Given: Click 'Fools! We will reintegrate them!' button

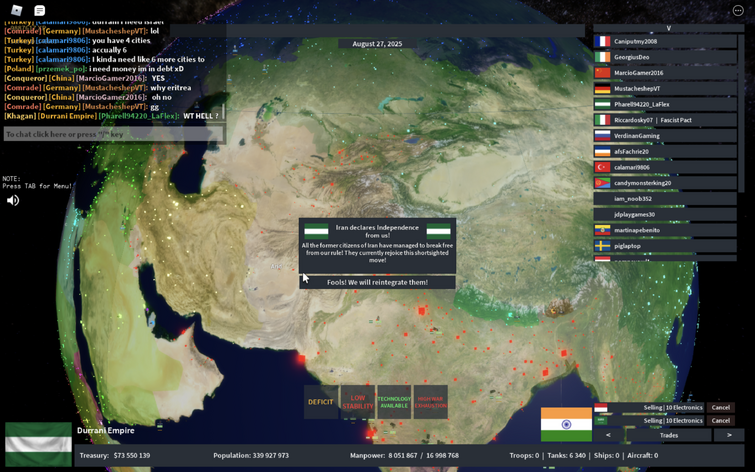Looking at the screenshot, I should click(378, 282).
